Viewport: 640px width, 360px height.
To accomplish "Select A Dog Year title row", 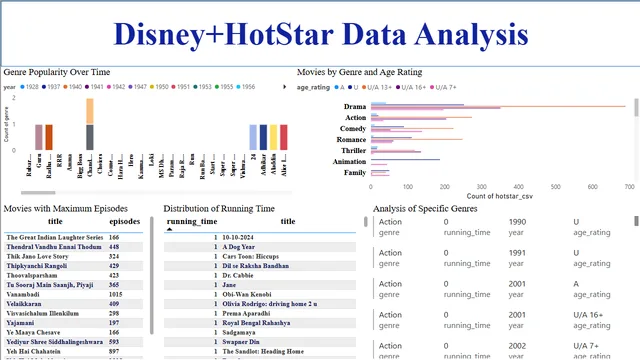I will click(x=260, y=247).
